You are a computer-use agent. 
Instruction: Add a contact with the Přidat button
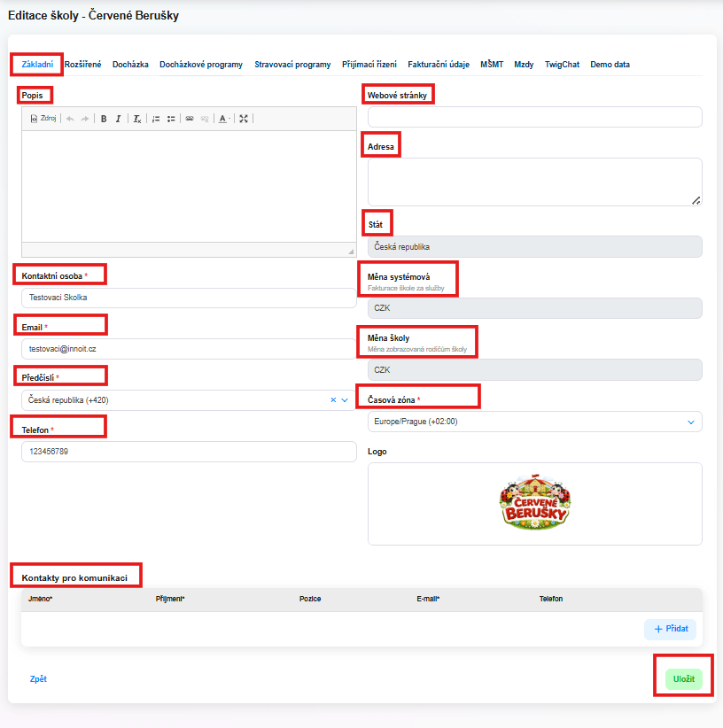pyautogui.click(x=670, y=629)
